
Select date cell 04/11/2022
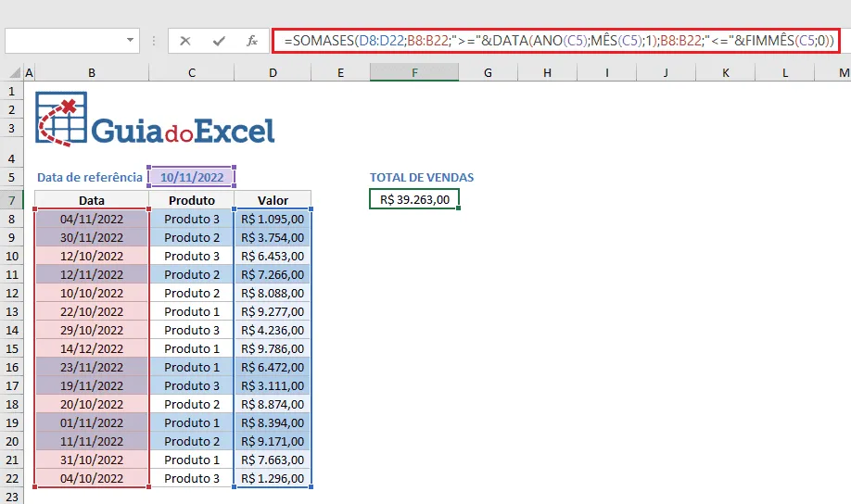click(x=92, y=220)
